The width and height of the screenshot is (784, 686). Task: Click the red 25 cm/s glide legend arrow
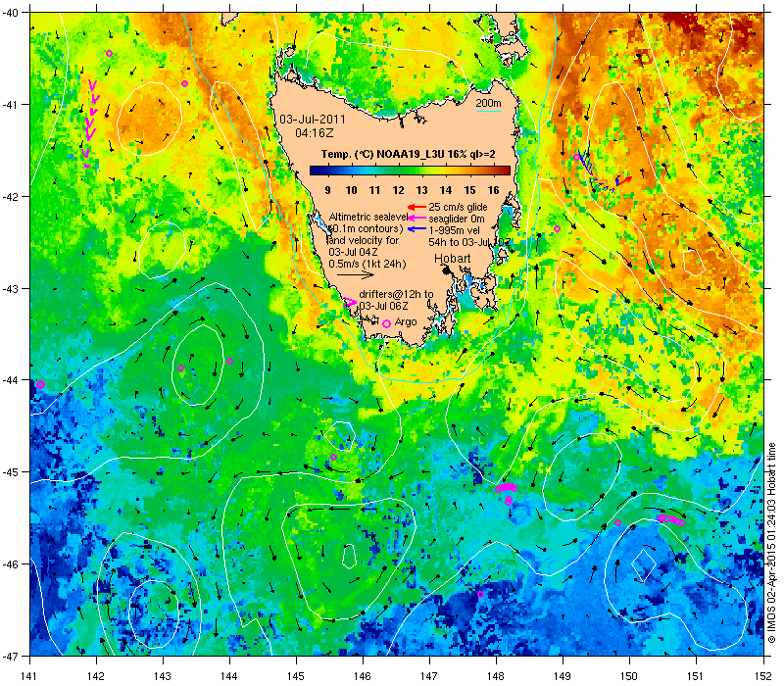coord(416,207)
